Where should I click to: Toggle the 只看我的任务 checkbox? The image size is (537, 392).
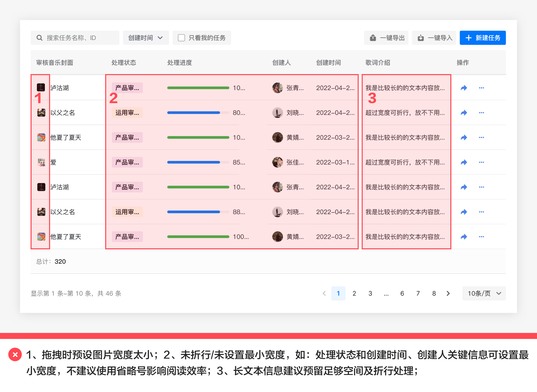[x=181, y=38]
